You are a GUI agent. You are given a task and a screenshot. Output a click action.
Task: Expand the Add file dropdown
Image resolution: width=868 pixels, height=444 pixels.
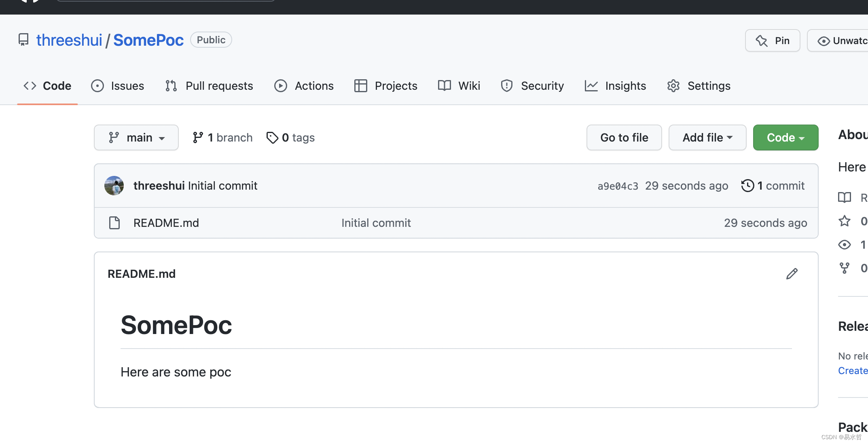tap(707, 137)
